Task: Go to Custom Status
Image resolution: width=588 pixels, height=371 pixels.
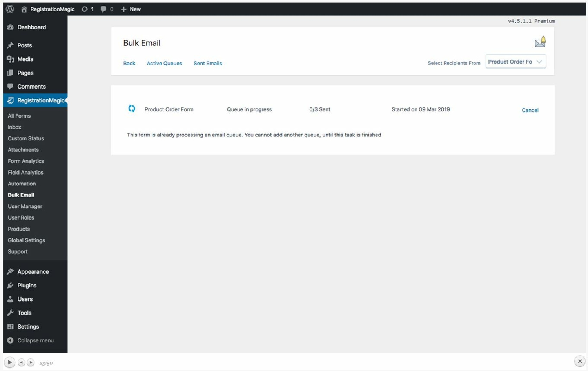Action: point(26,138)
